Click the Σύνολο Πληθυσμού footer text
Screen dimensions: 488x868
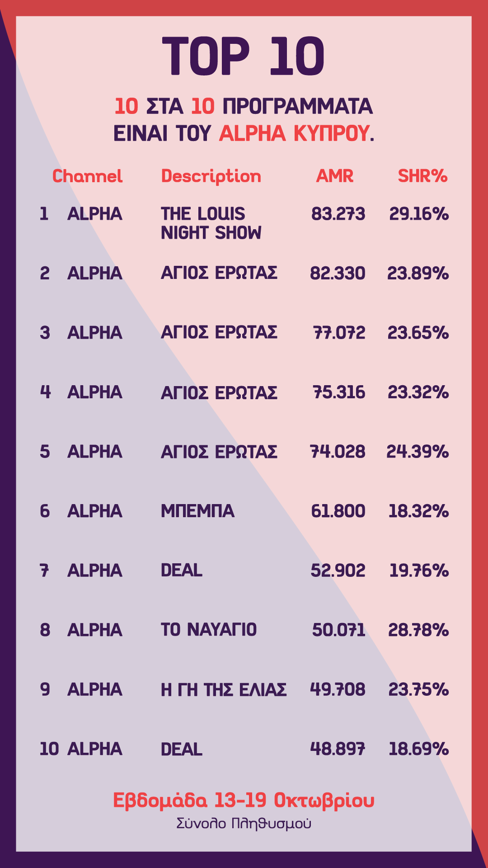point(244,824)
